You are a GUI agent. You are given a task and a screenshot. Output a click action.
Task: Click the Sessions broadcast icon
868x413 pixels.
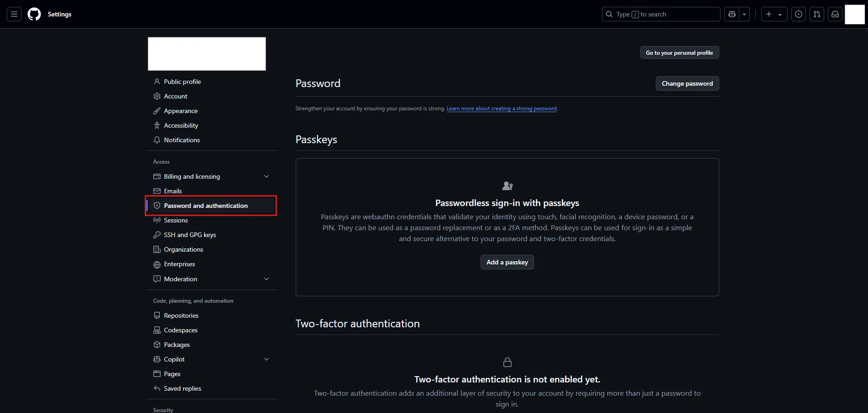157,220
